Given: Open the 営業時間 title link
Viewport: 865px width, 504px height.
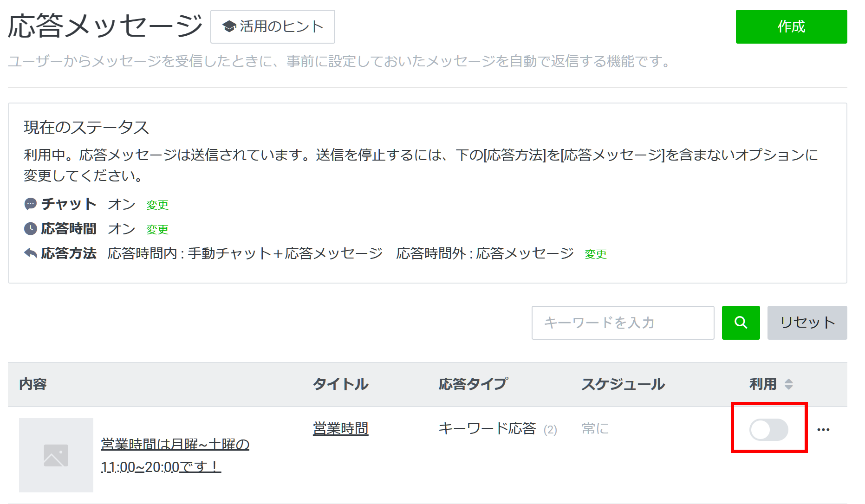Looking at the screenshot, I should click(340, 428).
